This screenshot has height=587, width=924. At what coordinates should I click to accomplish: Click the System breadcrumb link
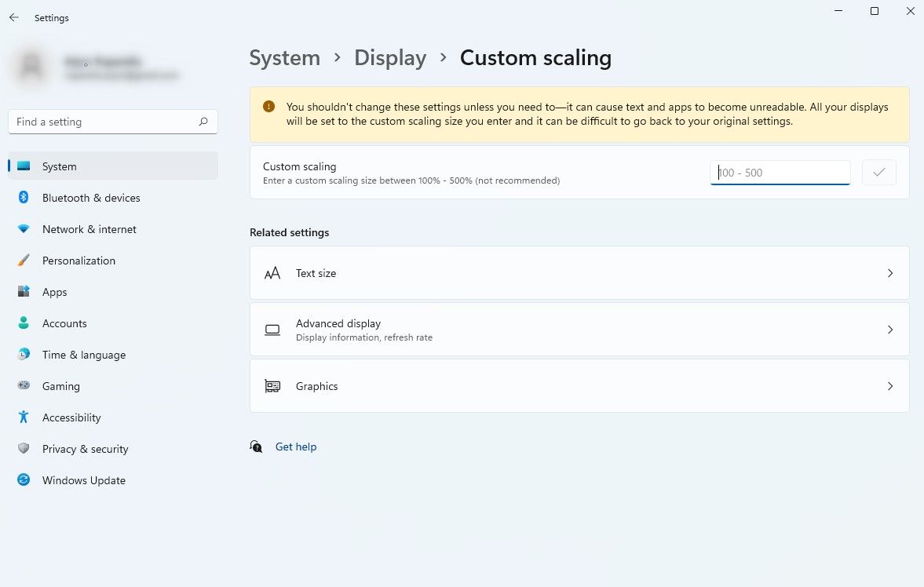[x=285, y=58]
